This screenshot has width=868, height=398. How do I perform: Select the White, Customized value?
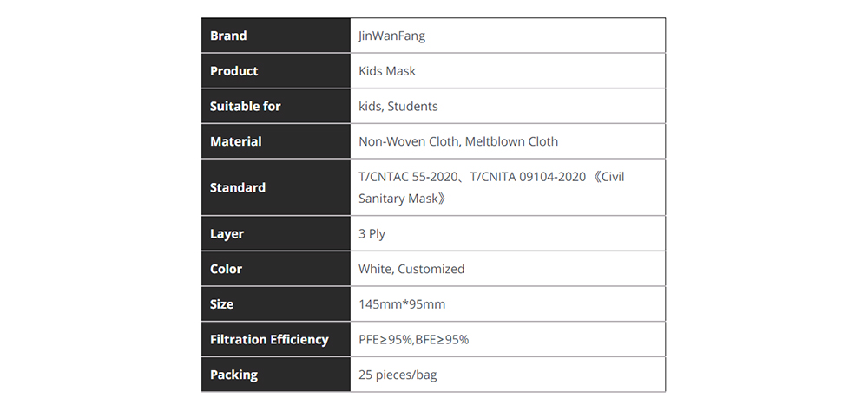click(x=411, y=269)
